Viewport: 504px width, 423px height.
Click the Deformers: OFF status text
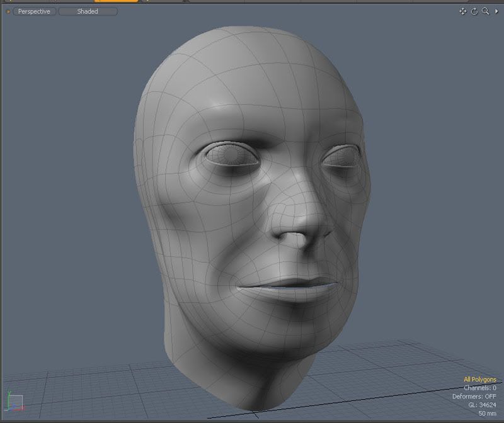point(474,397)
